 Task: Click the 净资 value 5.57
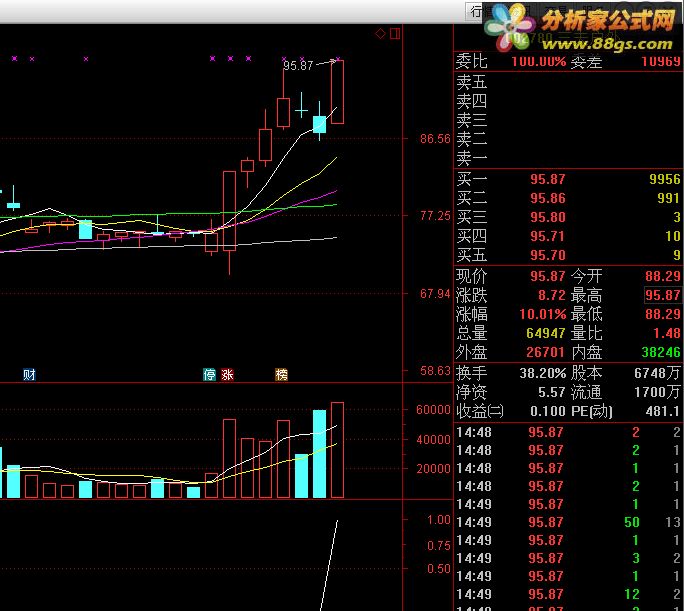point(552,392)
